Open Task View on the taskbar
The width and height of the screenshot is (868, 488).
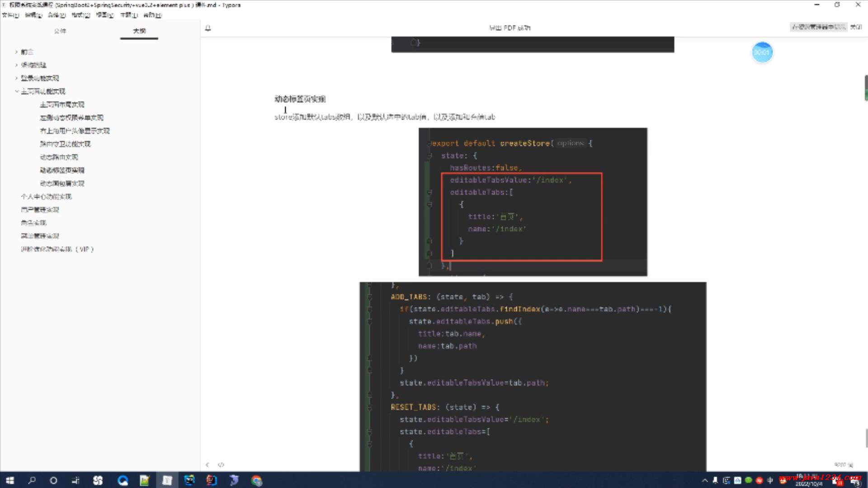pos(75,480)
